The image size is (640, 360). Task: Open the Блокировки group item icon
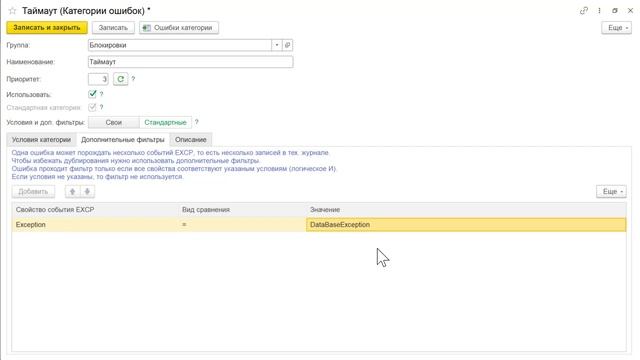coord(287,45)
